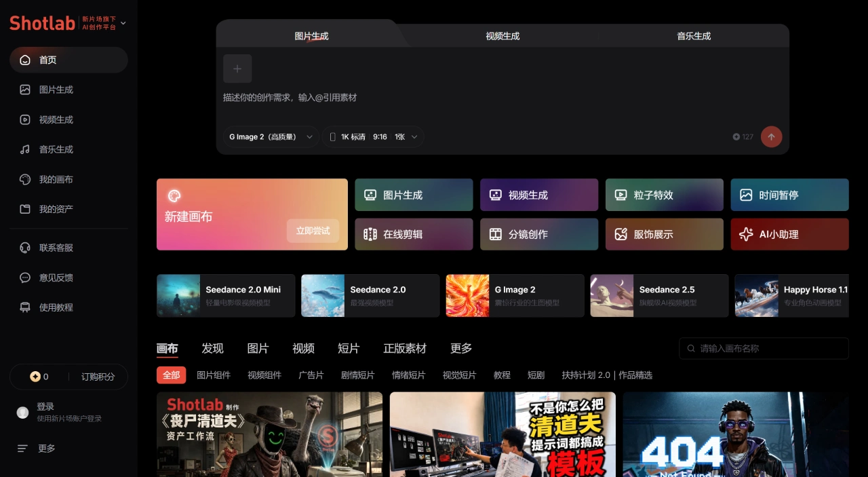Filter by 情绪短片

[408, 375]
